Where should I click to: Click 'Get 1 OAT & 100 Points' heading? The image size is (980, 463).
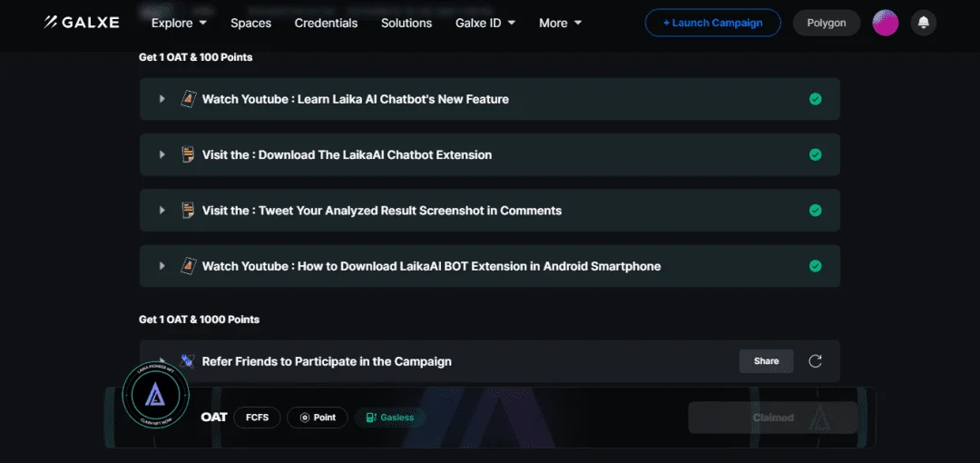coord(196,57)
